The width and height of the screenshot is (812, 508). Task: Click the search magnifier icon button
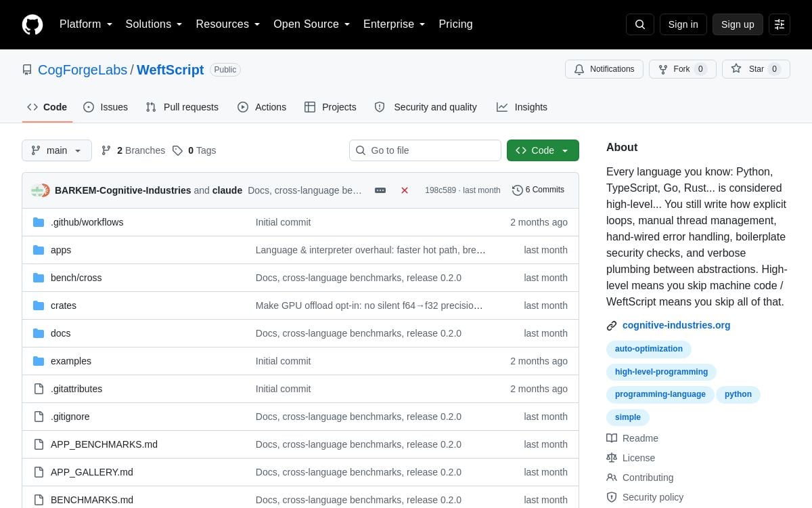tap(640, 24)
